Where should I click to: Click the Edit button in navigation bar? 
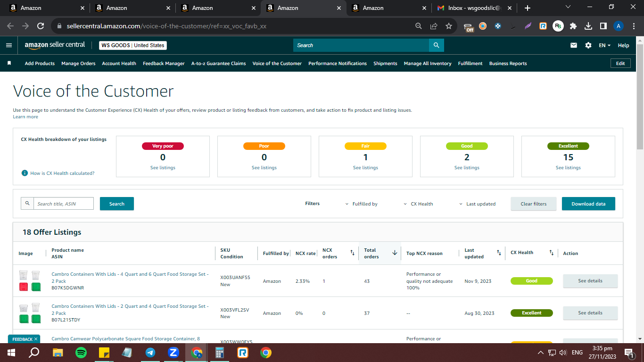pyautogui.click(x=620, y=63)
